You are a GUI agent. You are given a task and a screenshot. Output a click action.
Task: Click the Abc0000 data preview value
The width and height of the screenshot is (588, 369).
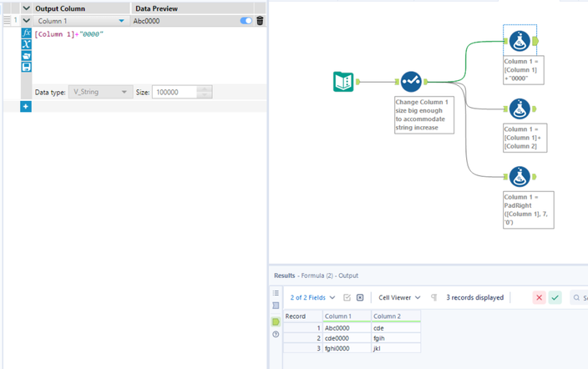pyautogui.click(x=147, y=21)
